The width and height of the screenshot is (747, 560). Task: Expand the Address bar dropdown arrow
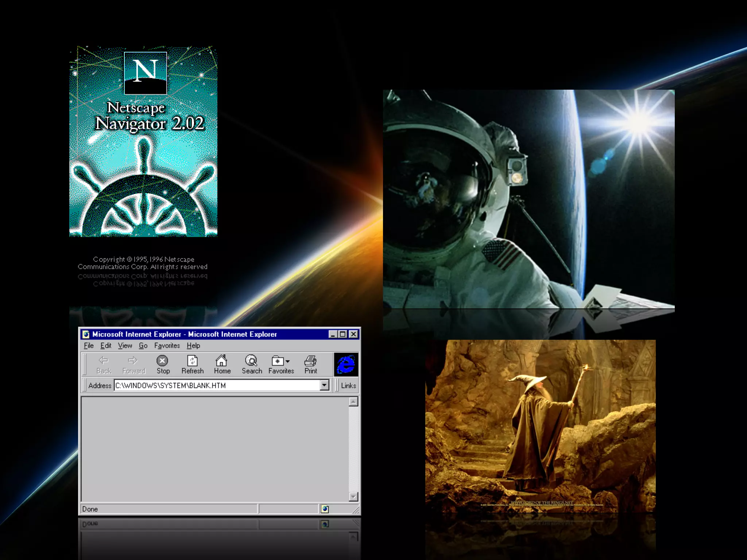[324, 385]
